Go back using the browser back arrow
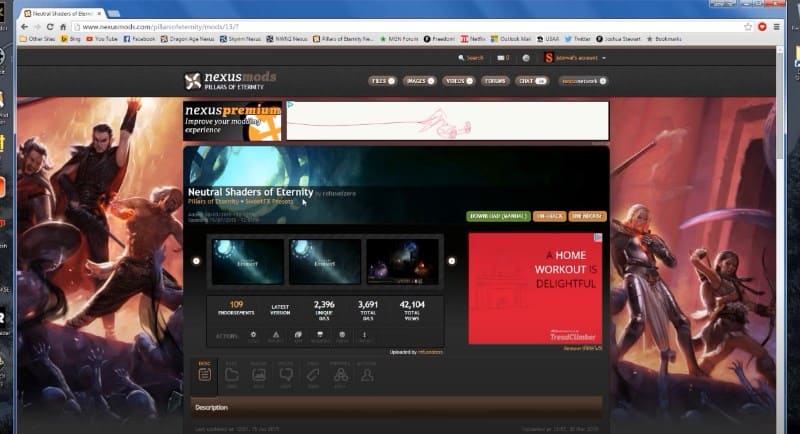This screenshot has width=800, height=434. tap(24, 27)
